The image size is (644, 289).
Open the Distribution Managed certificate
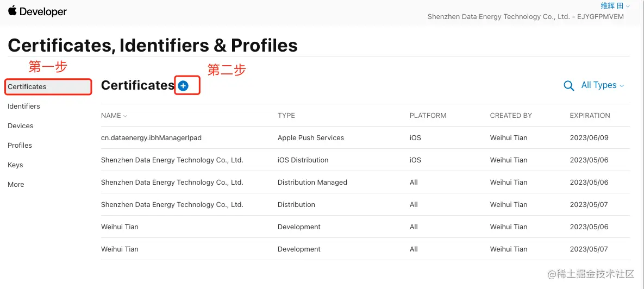pyautogui.click(x=312, y=183)
